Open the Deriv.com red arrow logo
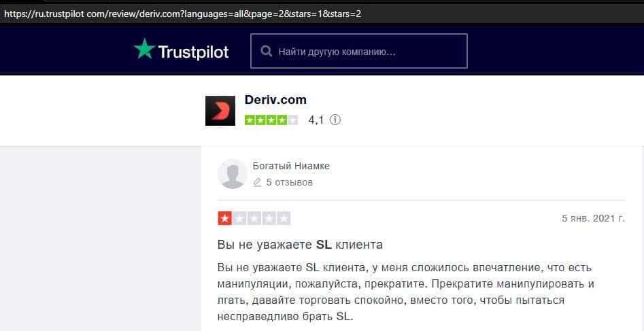The image size is (644, 331). [x=220, y=111]
